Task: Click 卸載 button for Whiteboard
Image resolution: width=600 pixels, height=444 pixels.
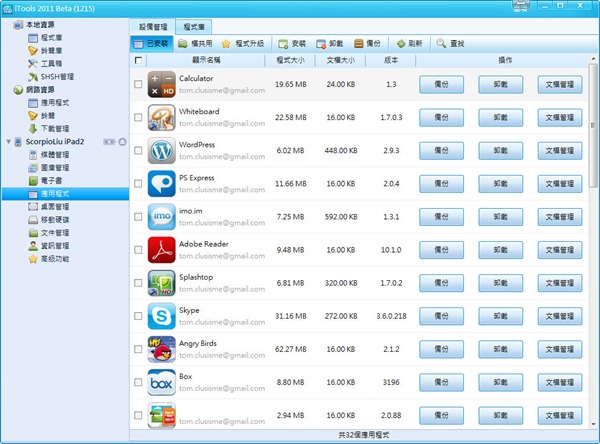Action: pos(501,118)
